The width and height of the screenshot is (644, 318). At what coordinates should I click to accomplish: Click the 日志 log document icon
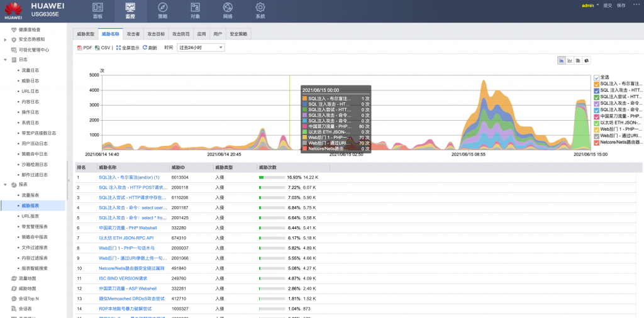pos(14,60)
